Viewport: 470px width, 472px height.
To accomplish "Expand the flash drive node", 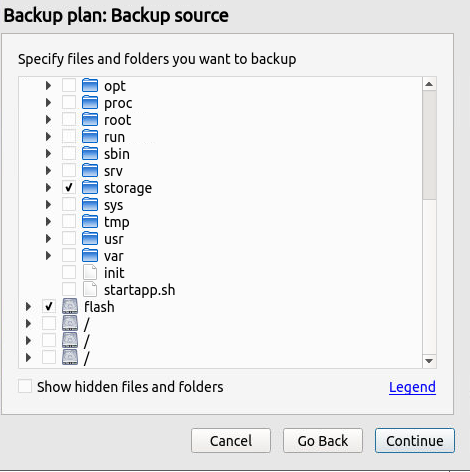I will [28, 306].
